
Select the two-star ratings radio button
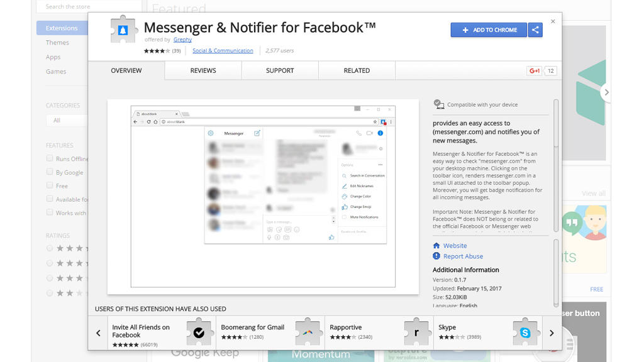[50, 293]
